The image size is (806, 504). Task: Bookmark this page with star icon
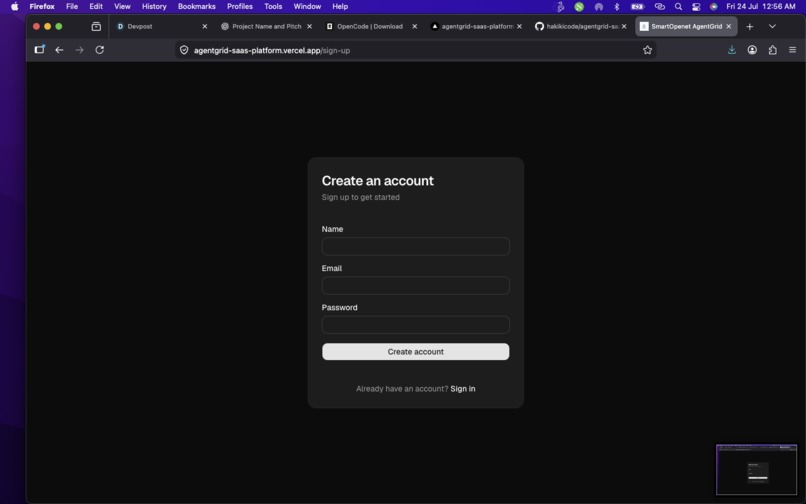point(647,50)
